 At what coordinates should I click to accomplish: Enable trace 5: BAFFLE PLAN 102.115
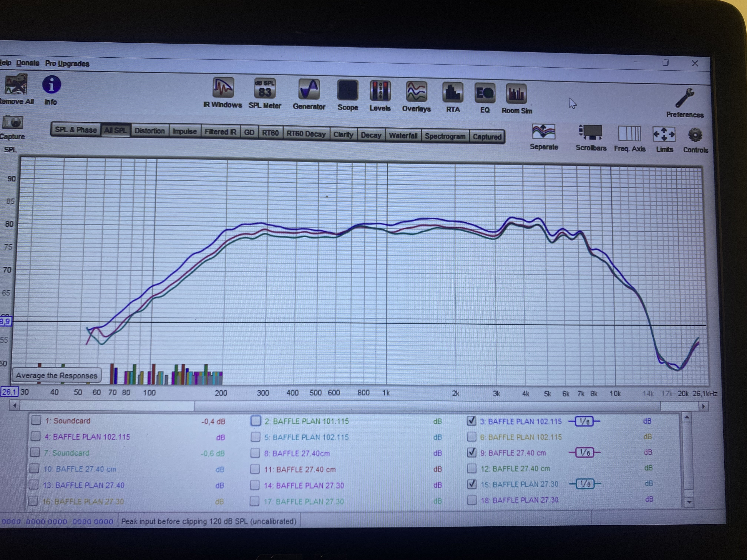point(256,437)
